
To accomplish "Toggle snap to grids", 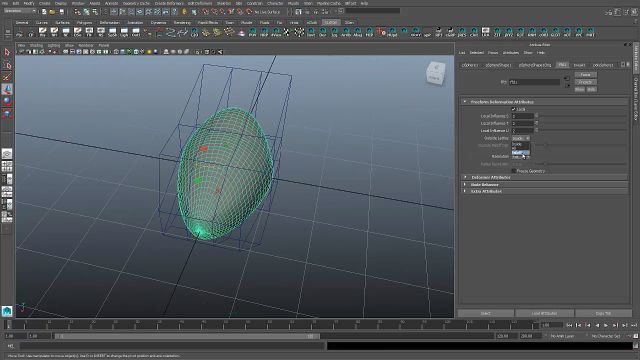I will 206,12.
